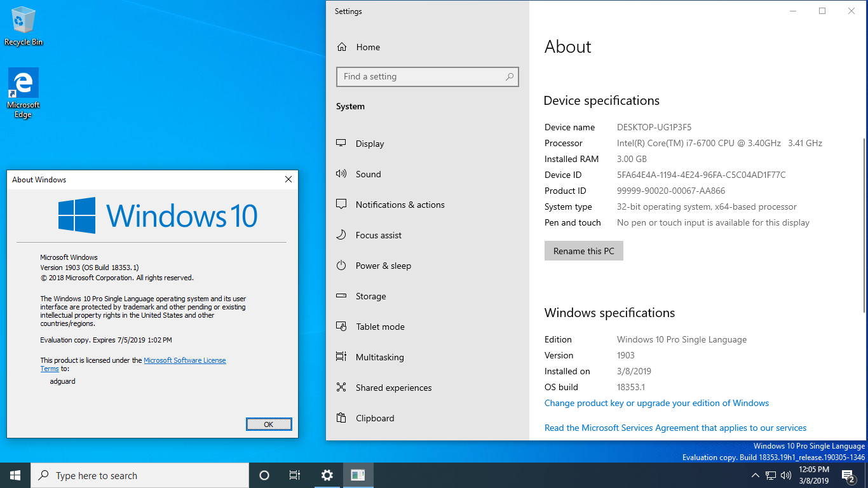Click Rename this PC button

584,251
